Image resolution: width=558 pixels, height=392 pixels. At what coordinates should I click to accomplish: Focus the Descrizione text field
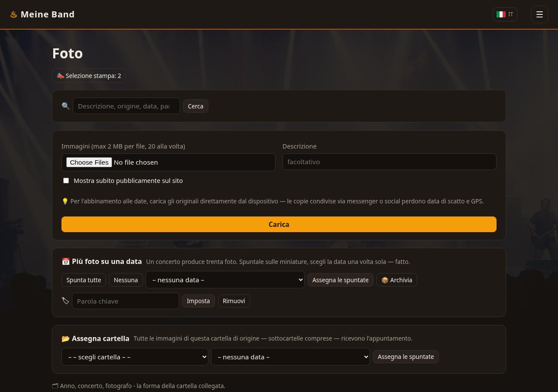coord(389,162)
